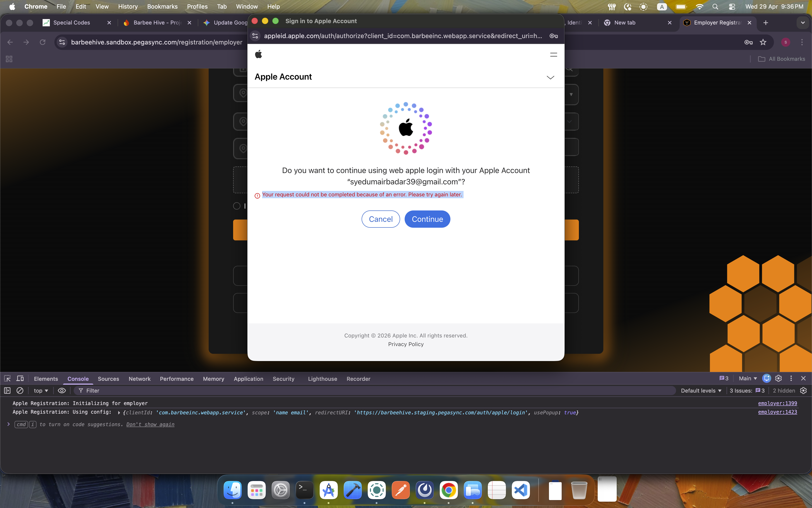The image size is (812, 508).
Task: Open the Trash in the Dock
Action: point(579,490)
